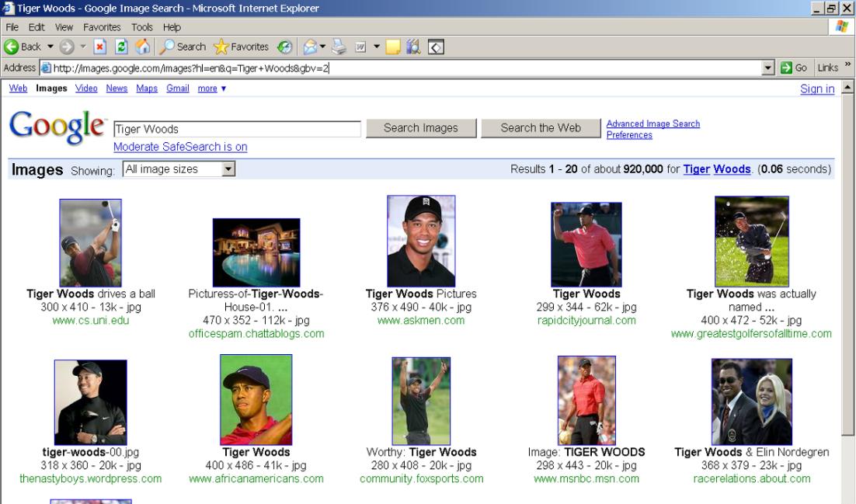Viewport: 856px width, 504px height.
Task: Go to the Home page icon
Action: (143, 47)
